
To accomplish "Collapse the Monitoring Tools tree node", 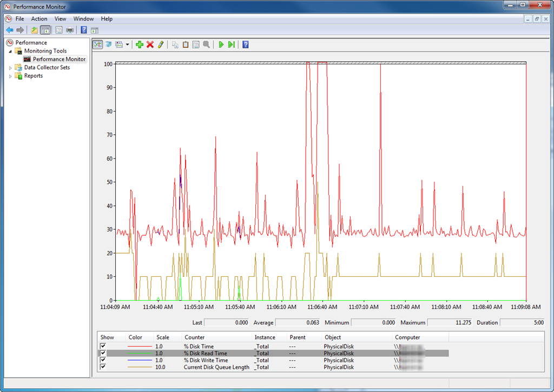I will 10,51.
